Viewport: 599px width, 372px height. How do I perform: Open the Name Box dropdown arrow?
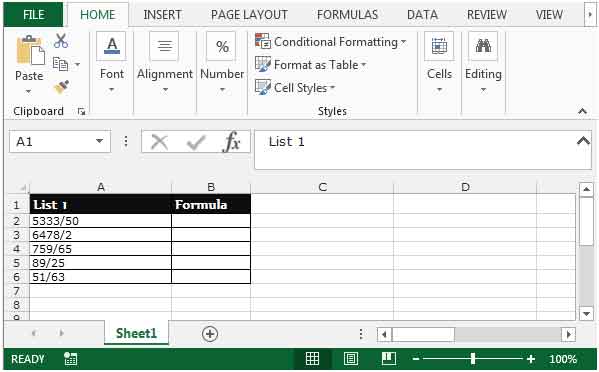point(99,141)
